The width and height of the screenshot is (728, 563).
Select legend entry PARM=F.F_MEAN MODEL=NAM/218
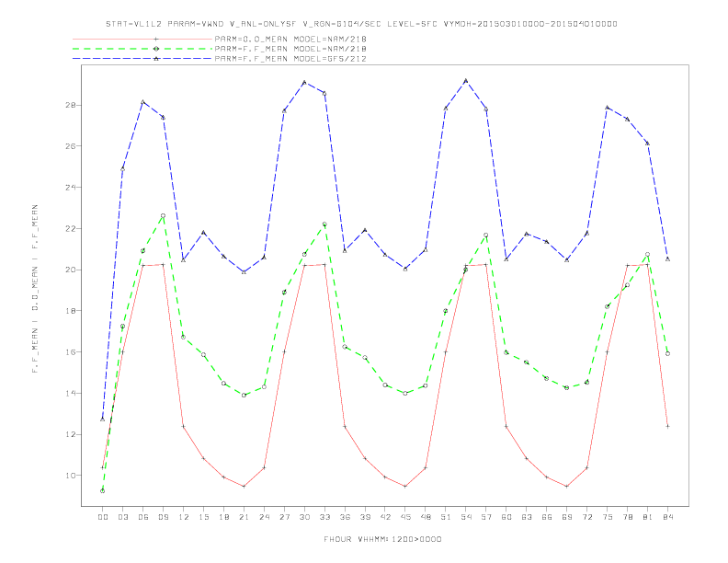coord(290,49)
